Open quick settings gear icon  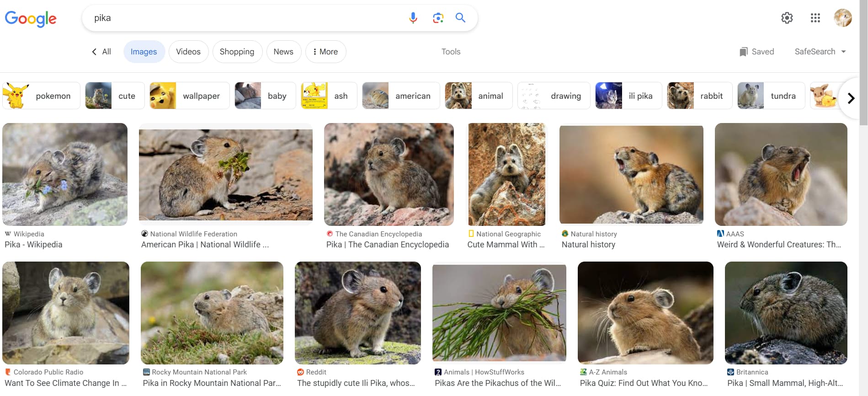tap(787, 18)
